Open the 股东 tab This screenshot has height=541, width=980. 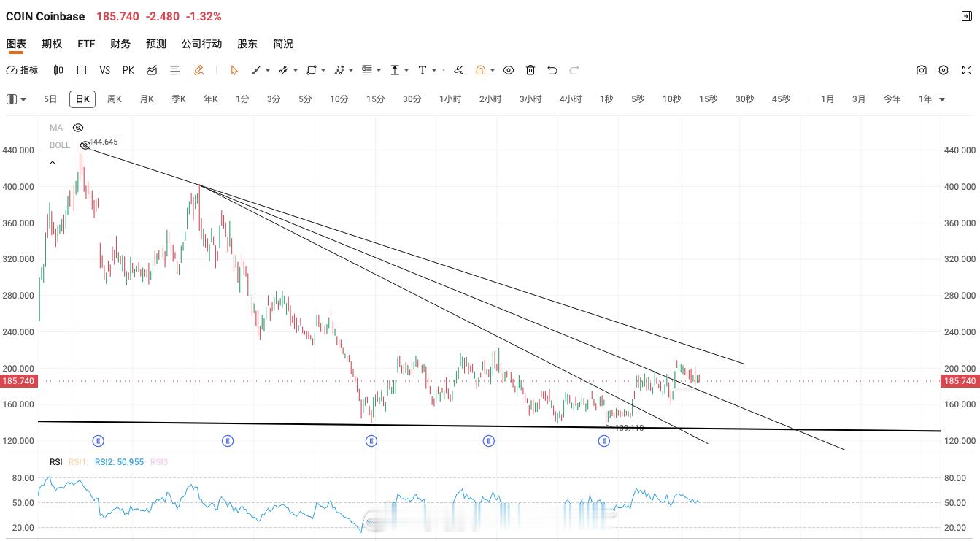click(x=247, y=44)
